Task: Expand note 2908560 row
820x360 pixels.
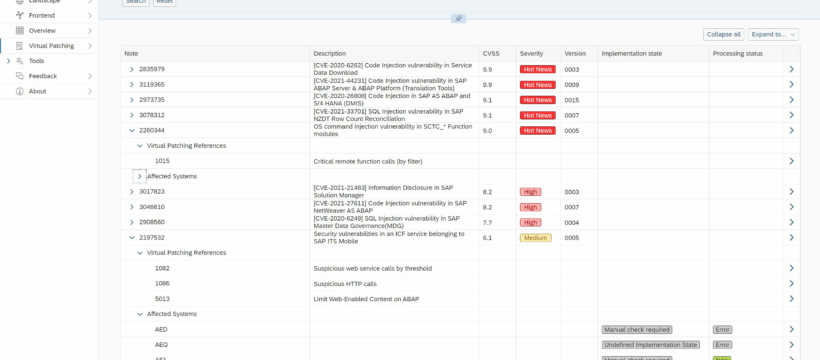Action: (132, 222)
